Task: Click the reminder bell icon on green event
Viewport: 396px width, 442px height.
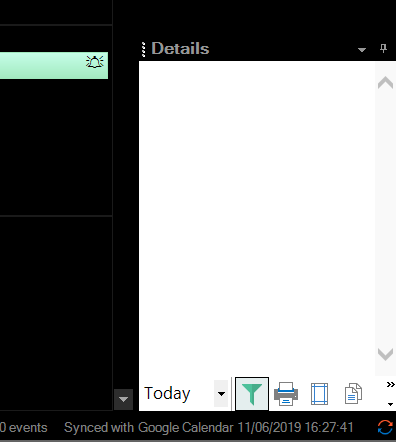Action: (95, 62)
